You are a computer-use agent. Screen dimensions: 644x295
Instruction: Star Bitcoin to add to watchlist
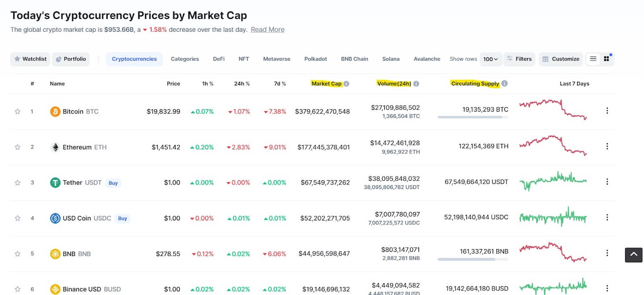tap(17, 112)
